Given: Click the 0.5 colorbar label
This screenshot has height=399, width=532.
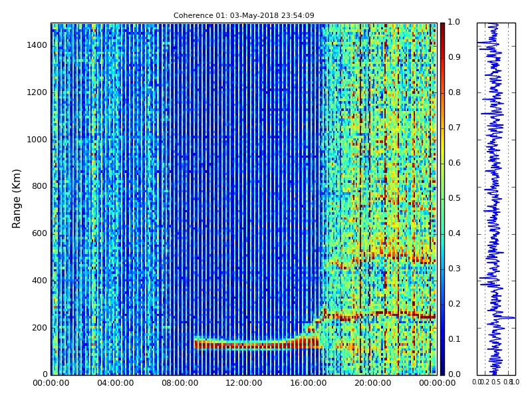Looking at the screenshot, I should point(454,198).
